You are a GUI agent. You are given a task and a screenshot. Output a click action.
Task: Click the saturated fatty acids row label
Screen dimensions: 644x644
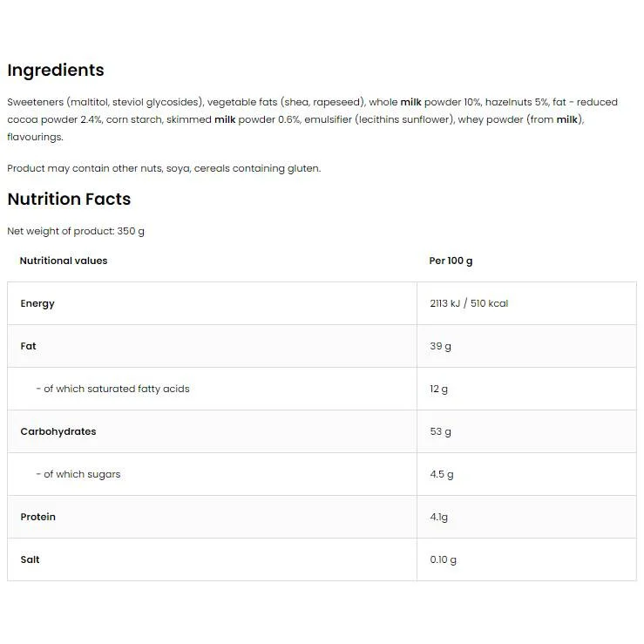coord(113,389)
